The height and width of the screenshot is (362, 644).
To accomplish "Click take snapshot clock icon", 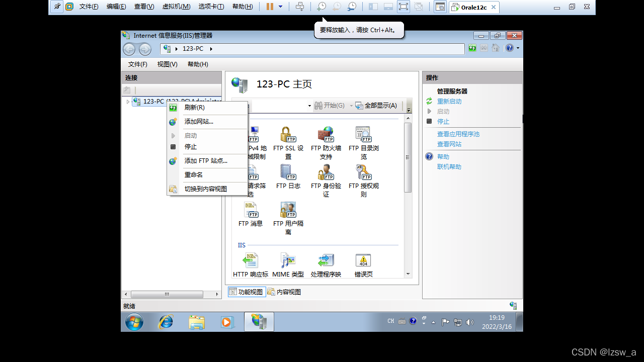I will [321, 7].
